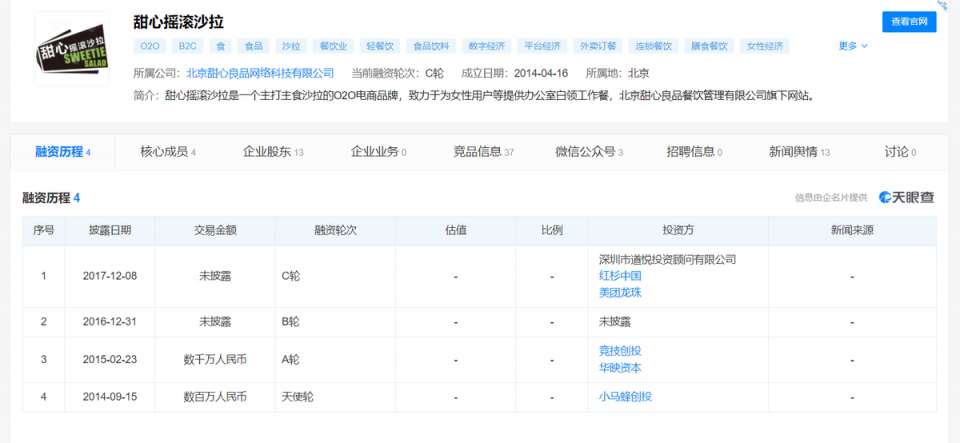Click the 红杉中国 investor link
The image size is (960, 443).
[619, 276]
